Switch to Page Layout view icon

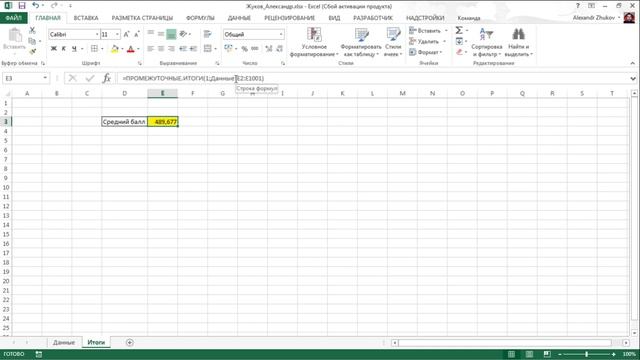point(529,354)
